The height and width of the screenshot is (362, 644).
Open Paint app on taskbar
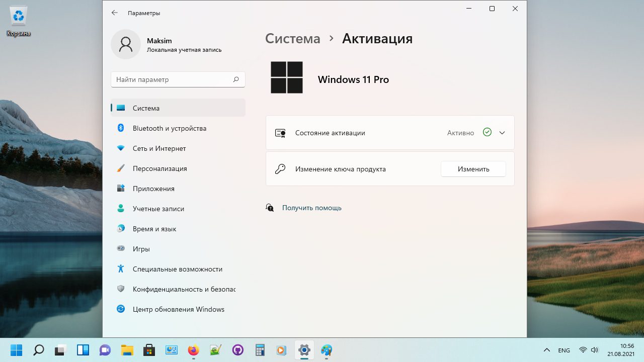coord(327,350)
